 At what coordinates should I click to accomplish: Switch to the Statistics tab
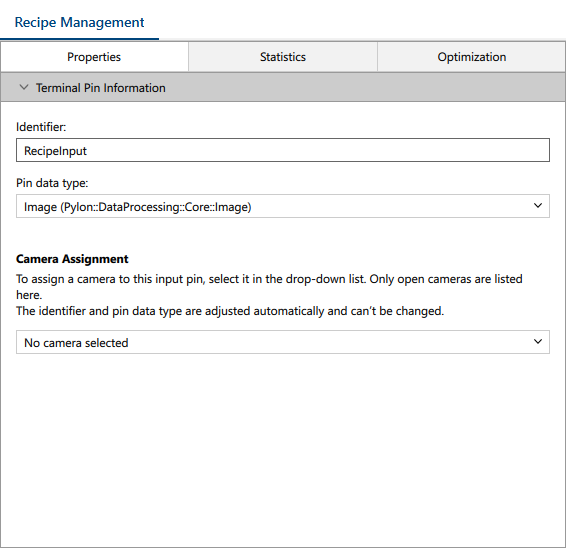(x=283, y=57)
